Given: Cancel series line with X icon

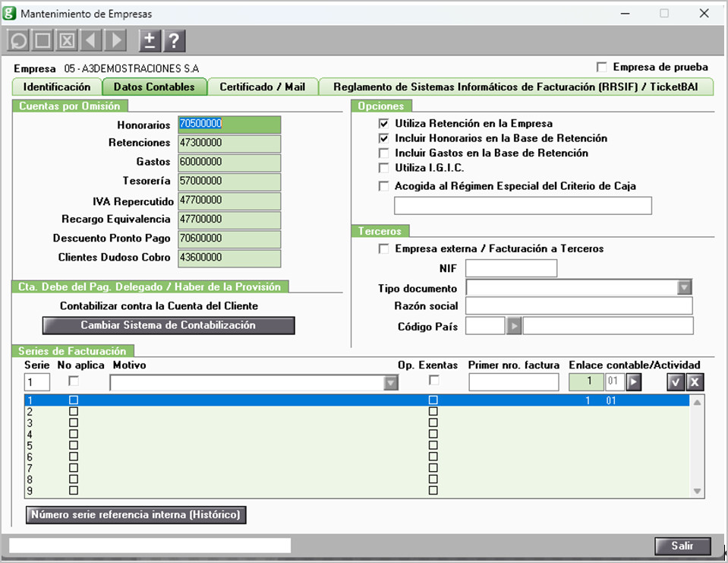Looking at the screenshot, I should (x=695, y=382).
